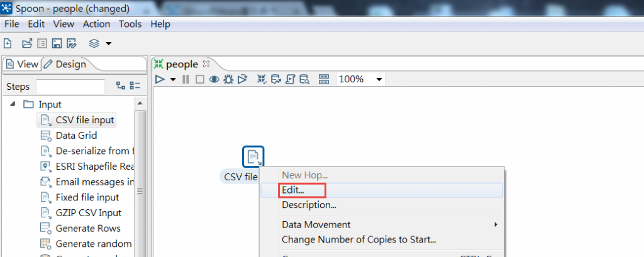This screenshot has height=257, width=644.
Task: Run the transformation with play icon
Action: 160,79
